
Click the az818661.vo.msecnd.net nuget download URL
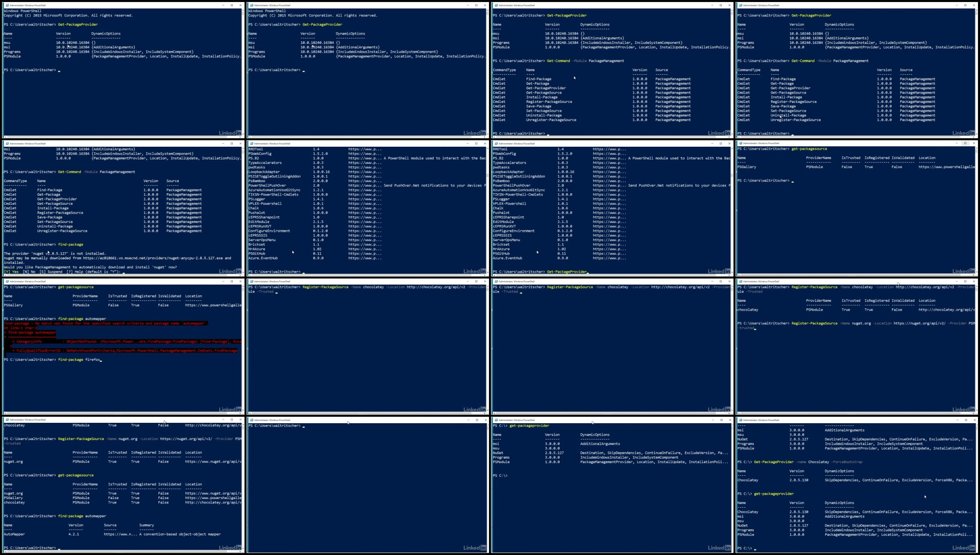click(x=153, y=258)
